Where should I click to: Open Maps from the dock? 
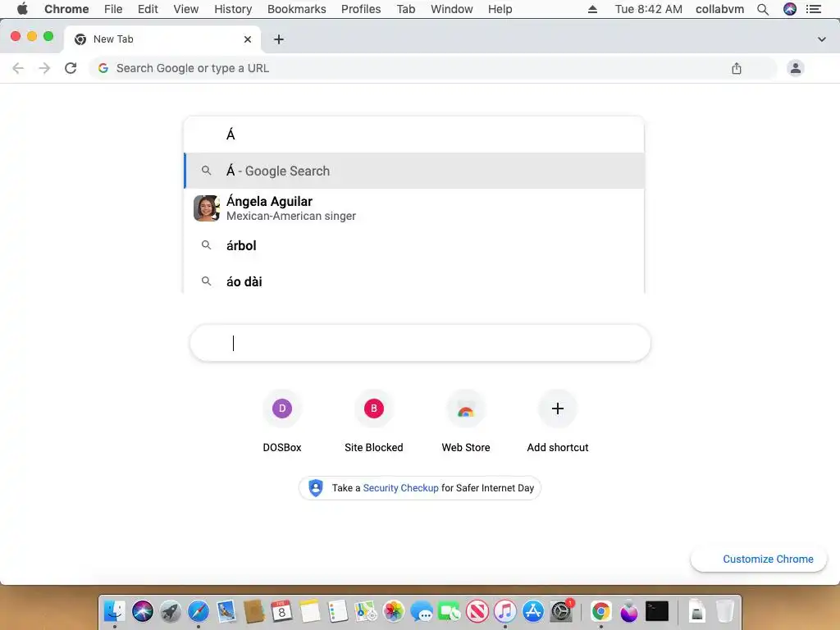click(366, 610)
